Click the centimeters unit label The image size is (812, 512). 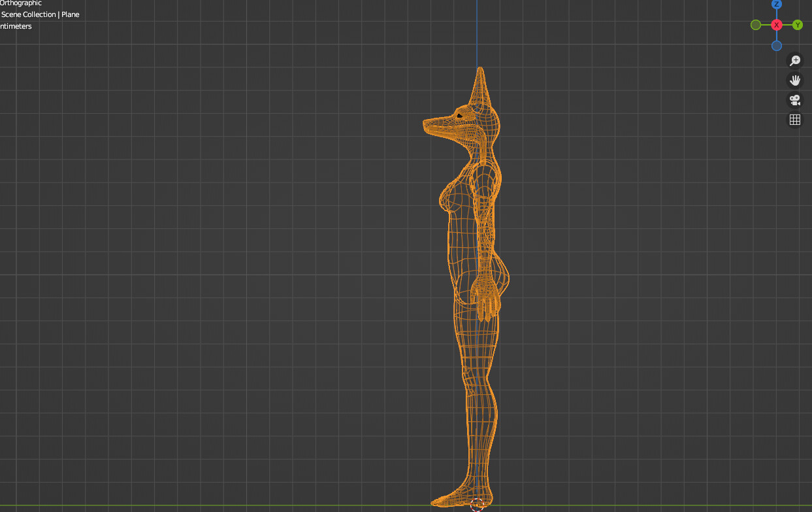click(x=16, y=26)
